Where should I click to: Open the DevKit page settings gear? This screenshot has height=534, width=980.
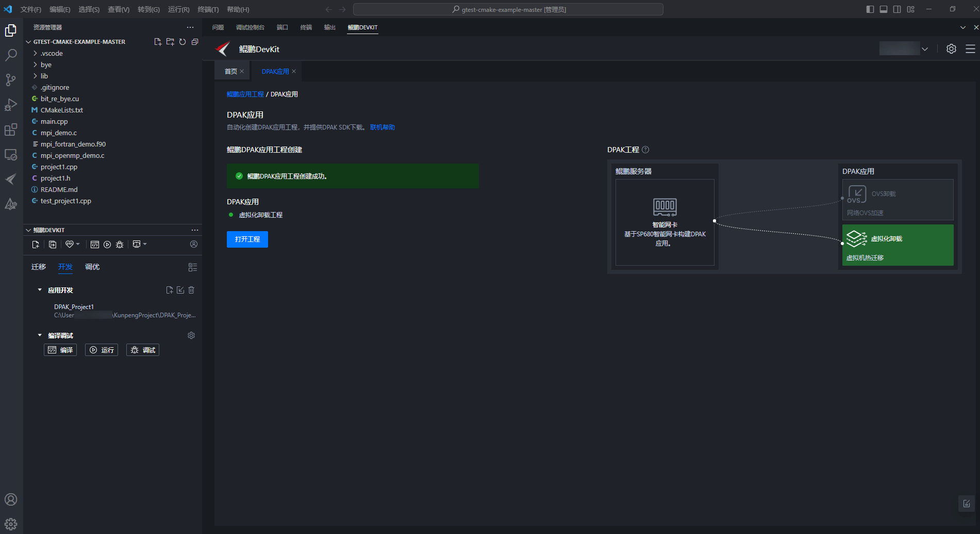951,48
